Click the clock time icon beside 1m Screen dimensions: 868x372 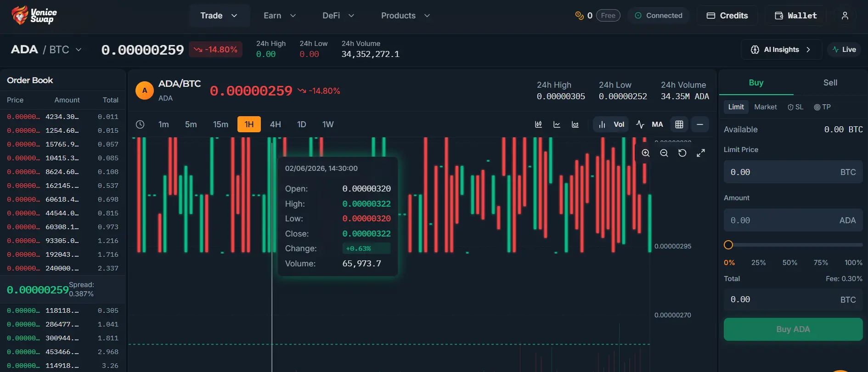(x=140, y=124)
